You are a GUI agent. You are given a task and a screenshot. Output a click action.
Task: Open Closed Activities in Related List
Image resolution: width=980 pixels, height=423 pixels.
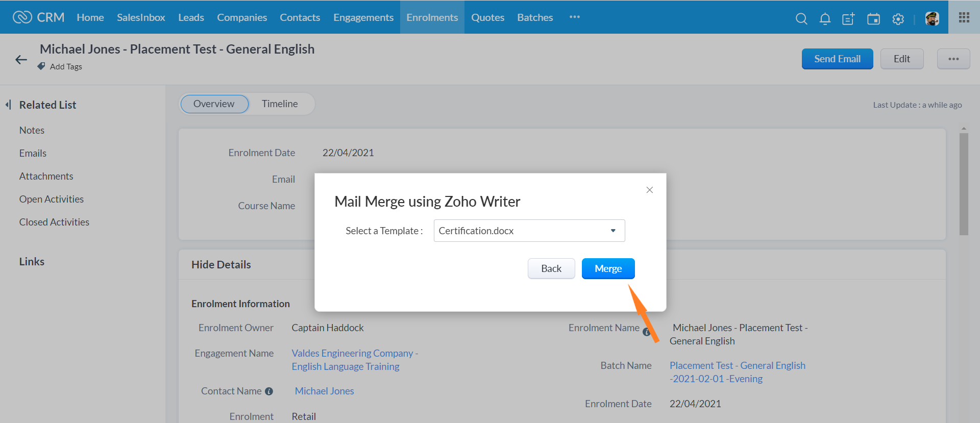pos(54,222)
